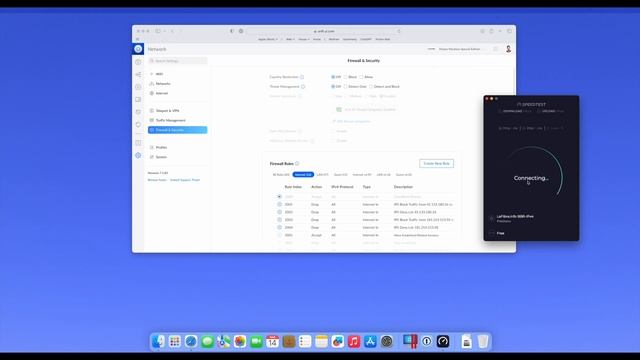Click the Safari address bar

pyautogui.click(x=324, y=31)
